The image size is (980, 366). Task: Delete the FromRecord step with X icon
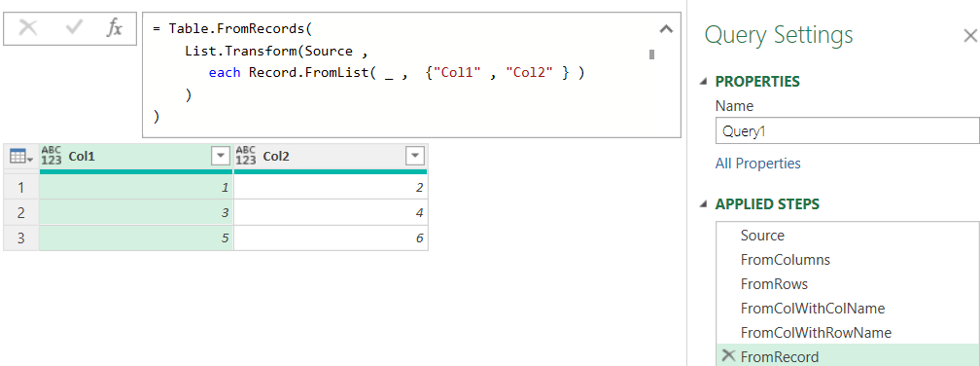[x=728, y=356]
